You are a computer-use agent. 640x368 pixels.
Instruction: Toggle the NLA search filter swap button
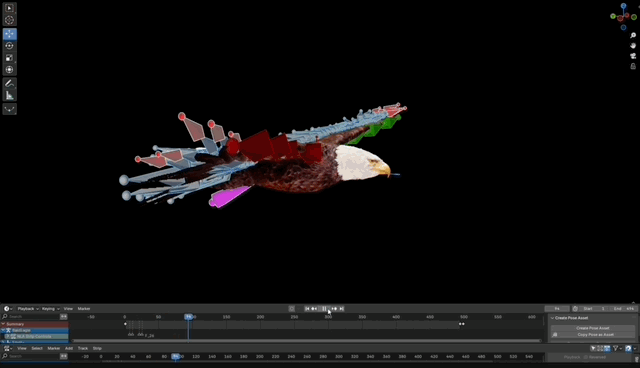click(x=64, y=356)
